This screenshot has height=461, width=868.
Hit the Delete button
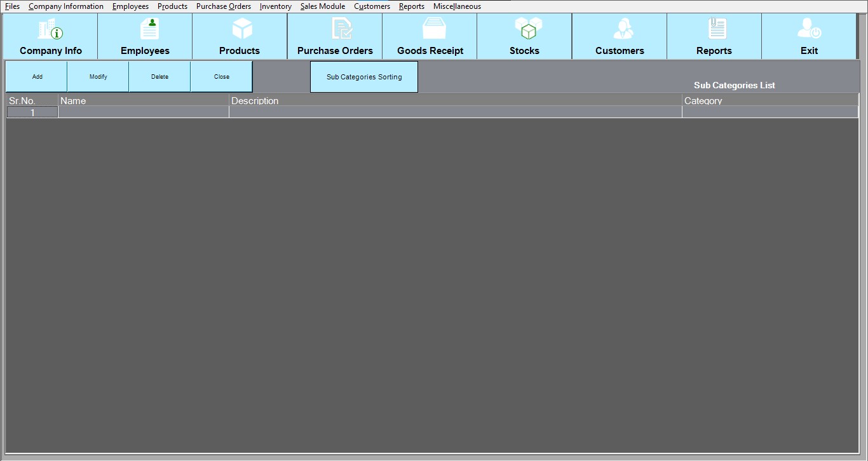(x=159, y=77)
